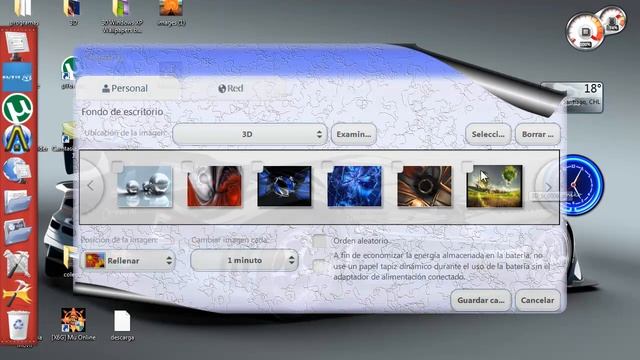
Task: Select the blue ring on black thumbnail
Action: [x=284, y=186]
